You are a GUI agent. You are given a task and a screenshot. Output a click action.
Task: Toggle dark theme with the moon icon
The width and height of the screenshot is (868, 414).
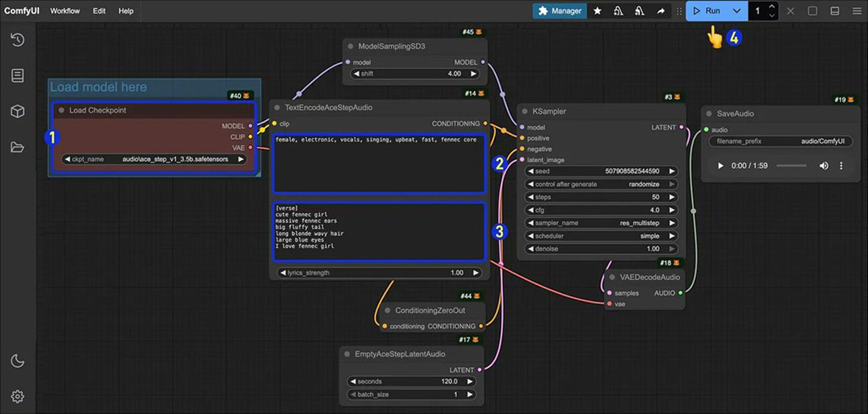click(x=18, y=361)
